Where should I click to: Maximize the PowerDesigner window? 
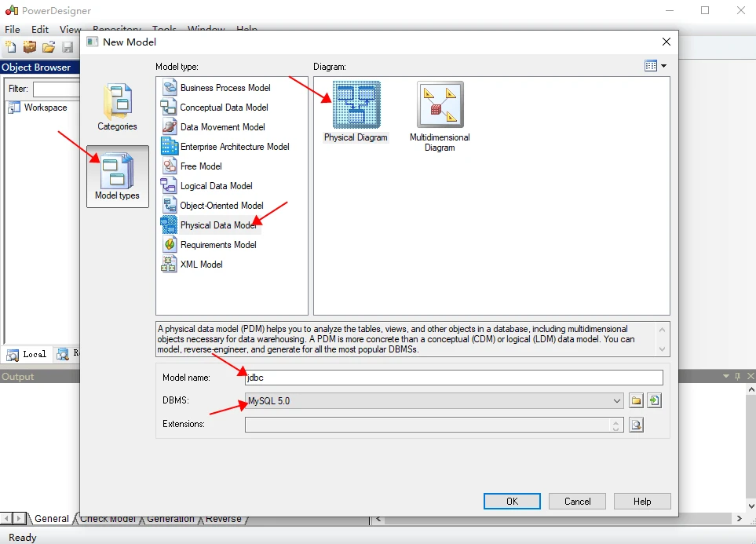click(x=705, y=10)
